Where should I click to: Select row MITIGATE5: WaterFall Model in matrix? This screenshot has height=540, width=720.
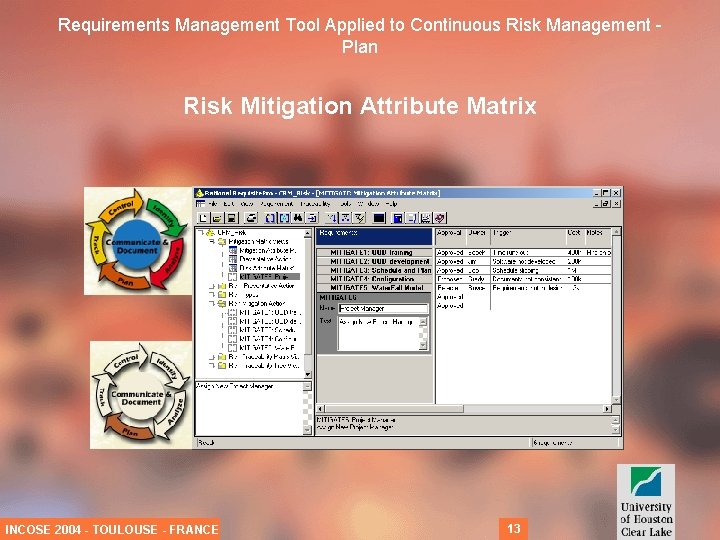[x=375, y=288]
